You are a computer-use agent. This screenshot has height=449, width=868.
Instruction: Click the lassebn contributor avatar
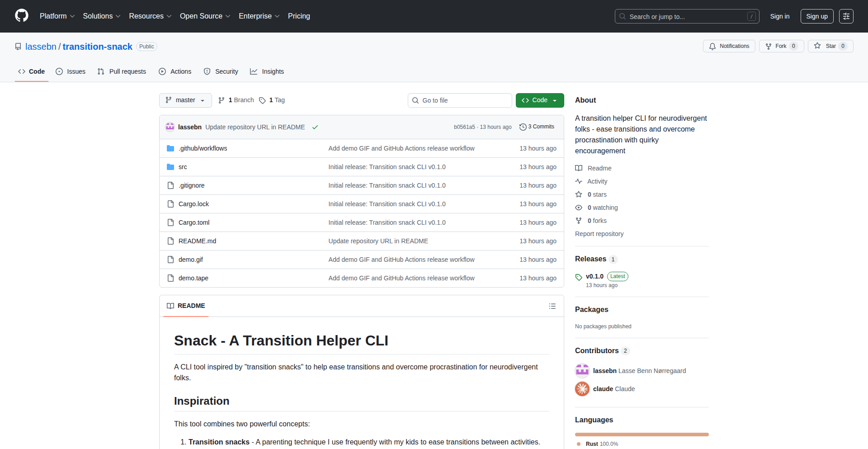[x=582, y=371]
